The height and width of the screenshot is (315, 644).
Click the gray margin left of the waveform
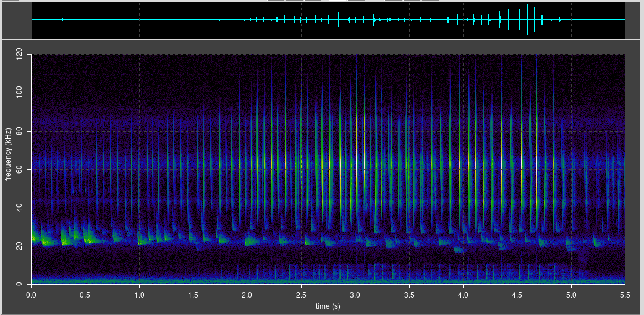pyautogui.click(x=15, y=20)
